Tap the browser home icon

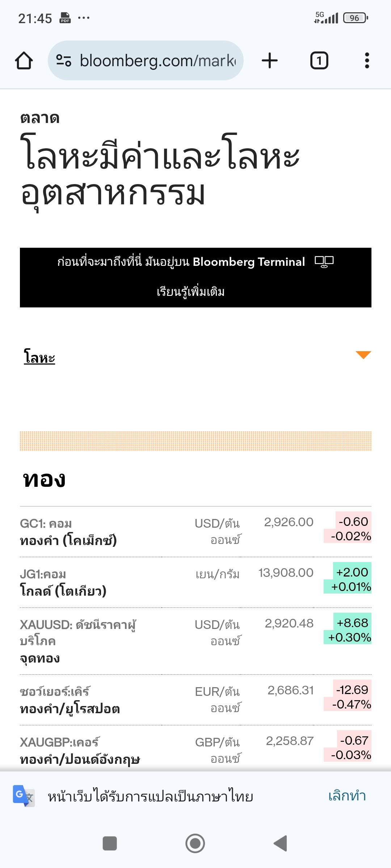pos(24,60)
